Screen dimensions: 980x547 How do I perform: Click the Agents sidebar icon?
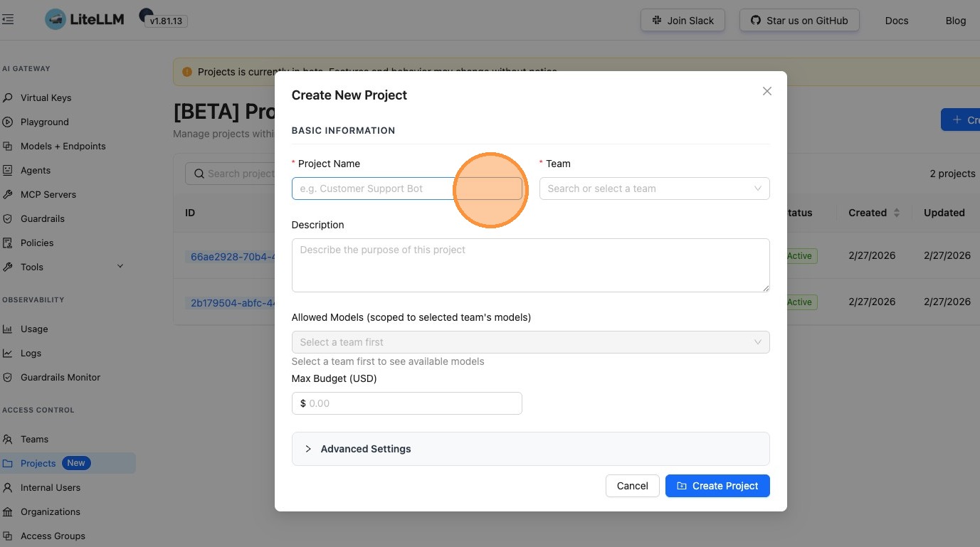tap(8, 170)
